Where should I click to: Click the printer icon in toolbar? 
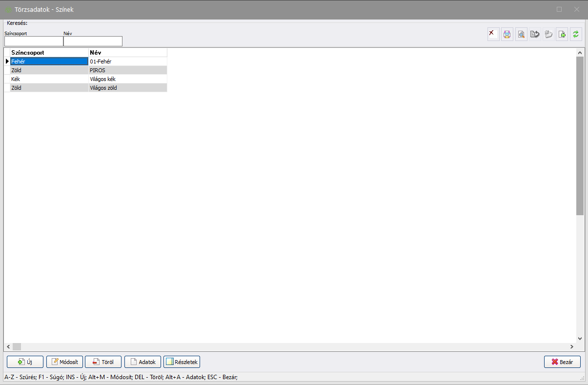[507, 34]
